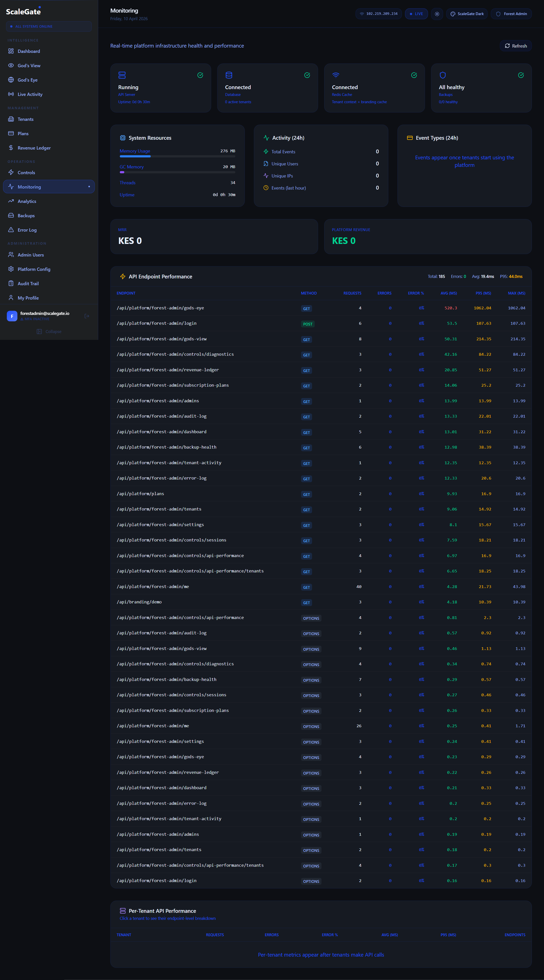The width and height of the screenshot is (544, 980).
Task: Open Live Activity broadcast icon
Action: click(x=11, y=94)
